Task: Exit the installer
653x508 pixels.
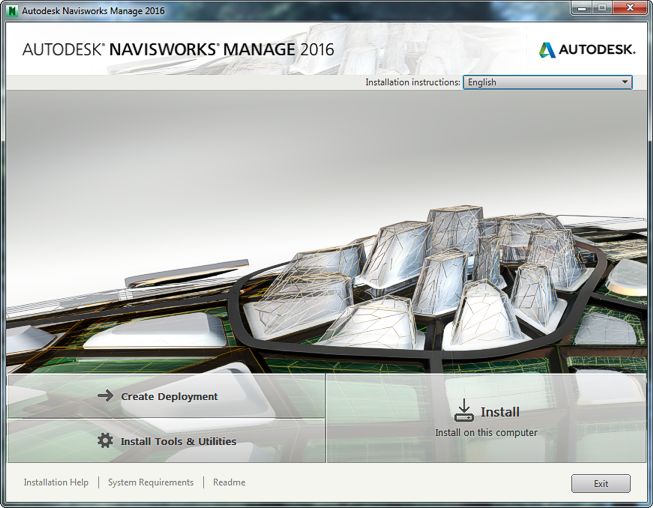Action: tap(601, 483)
